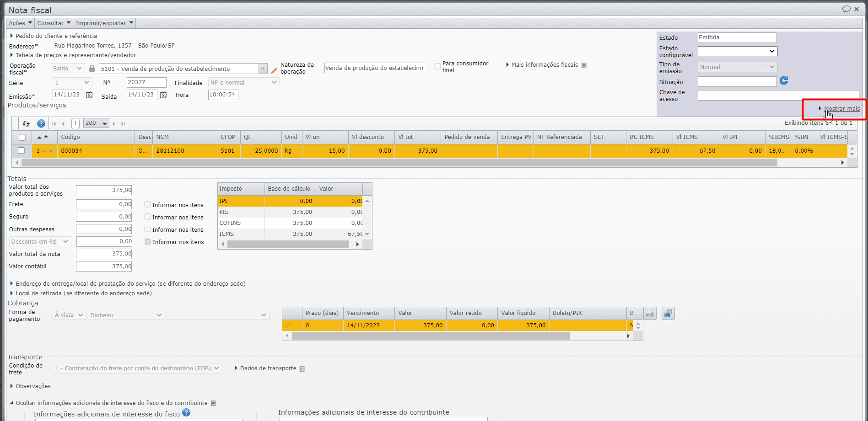This screenshot has width=868, height=421.
Task: Open the blue help icon above products grid
Action: click(41, 123)
